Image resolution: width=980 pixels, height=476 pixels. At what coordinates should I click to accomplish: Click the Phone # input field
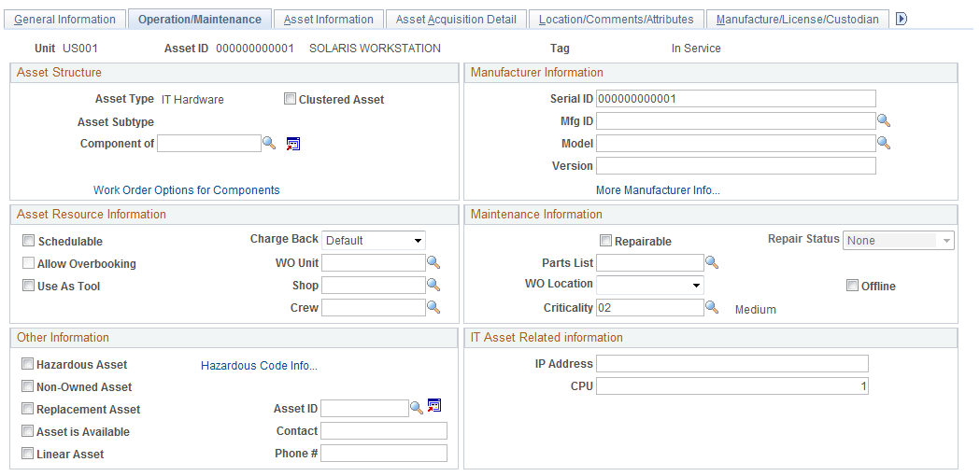[384, 454]
